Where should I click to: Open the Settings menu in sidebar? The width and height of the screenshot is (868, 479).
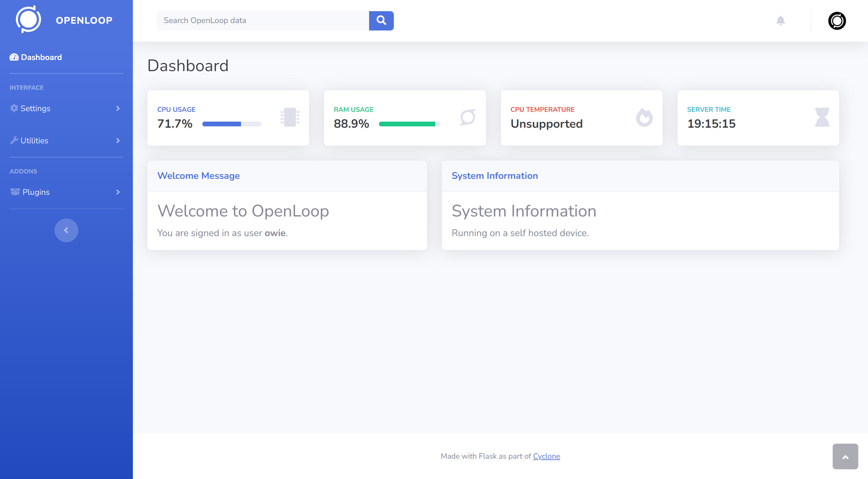click(66, 108)
